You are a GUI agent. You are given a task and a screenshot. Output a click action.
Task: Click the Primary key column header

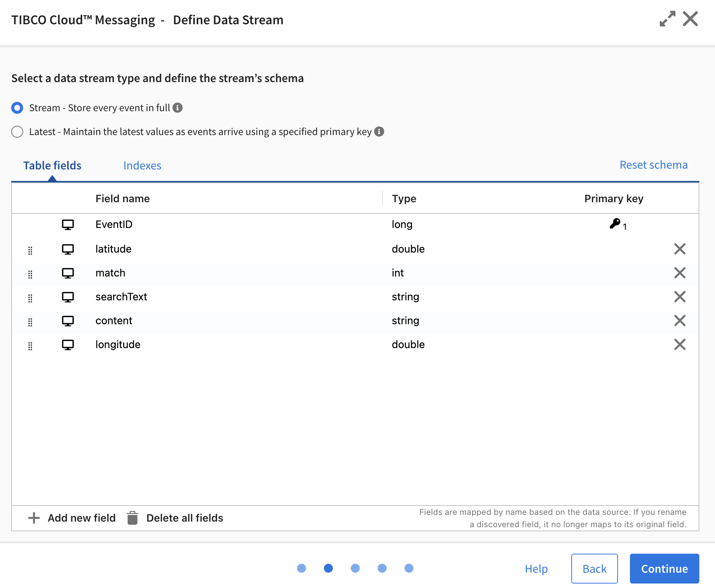coord(614,198)
